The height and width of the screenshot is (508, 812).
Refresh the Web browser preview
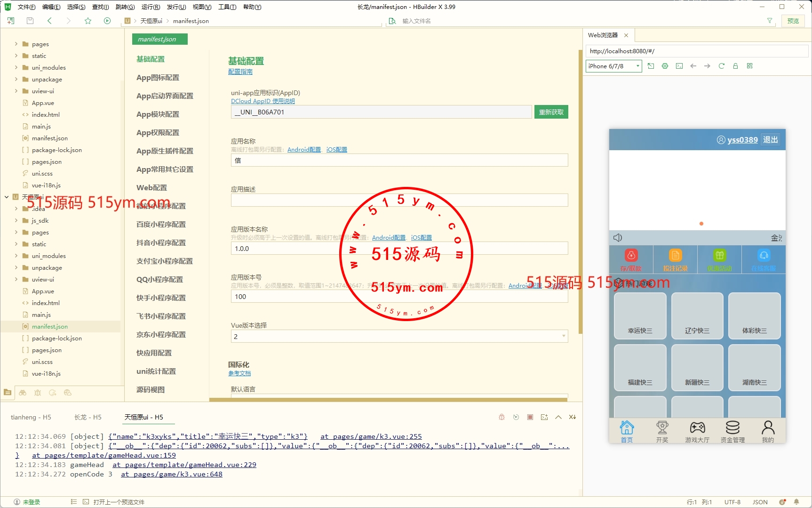point(721,66)
